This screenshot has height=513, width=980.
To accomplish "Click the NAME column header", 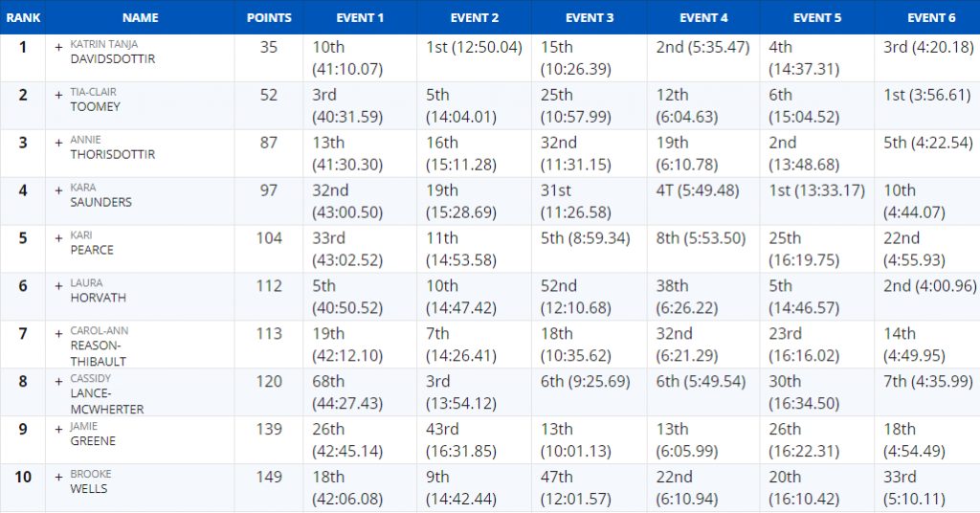I will click(x=140, y=17).
